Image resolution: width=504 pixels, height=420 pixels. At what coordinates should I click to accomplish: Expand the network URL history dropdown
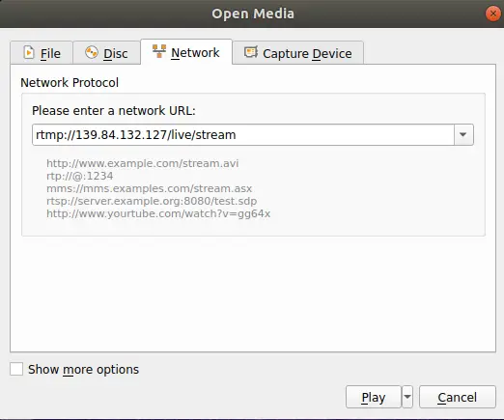click(x=463, y=134)
